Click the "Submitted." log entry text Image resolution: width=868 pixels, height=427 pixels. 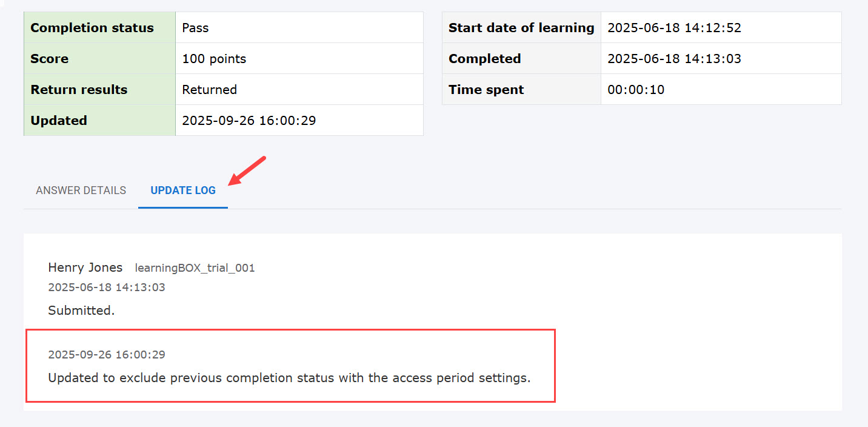81,311
